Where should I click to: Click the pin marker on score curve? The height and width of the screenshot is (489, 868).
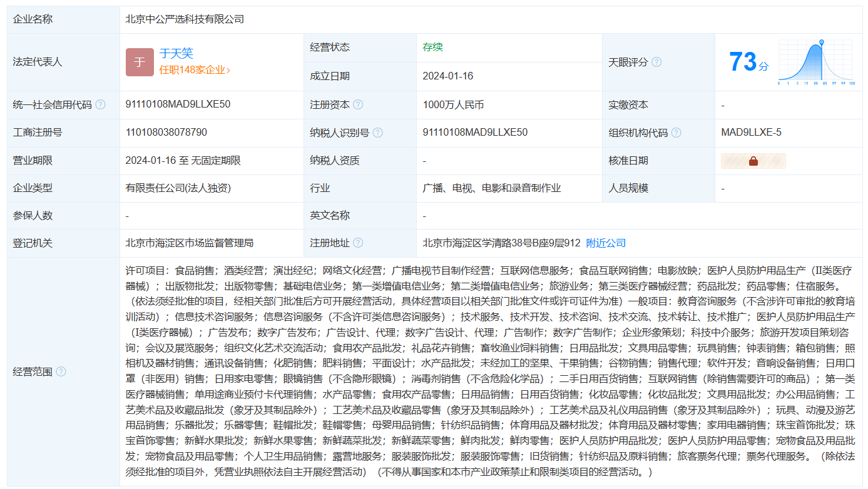pyautogui.click(x=822, y=43)
